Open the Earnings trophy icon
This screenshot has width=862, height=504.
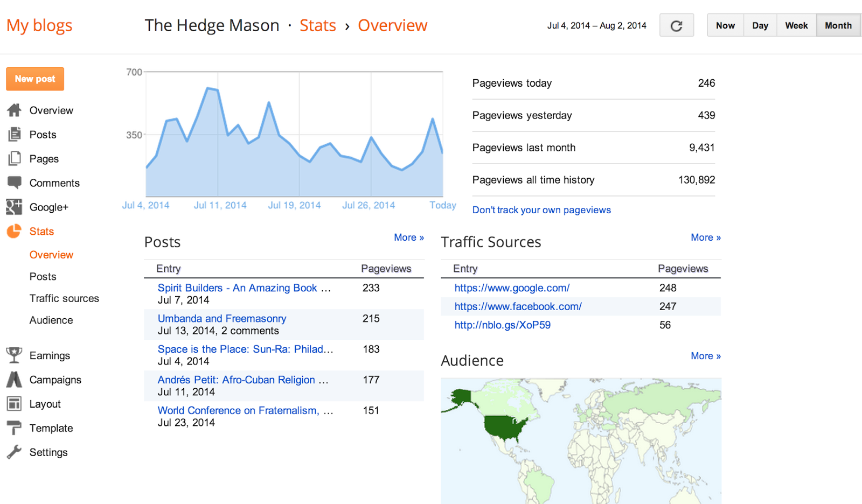coord(14,355)
